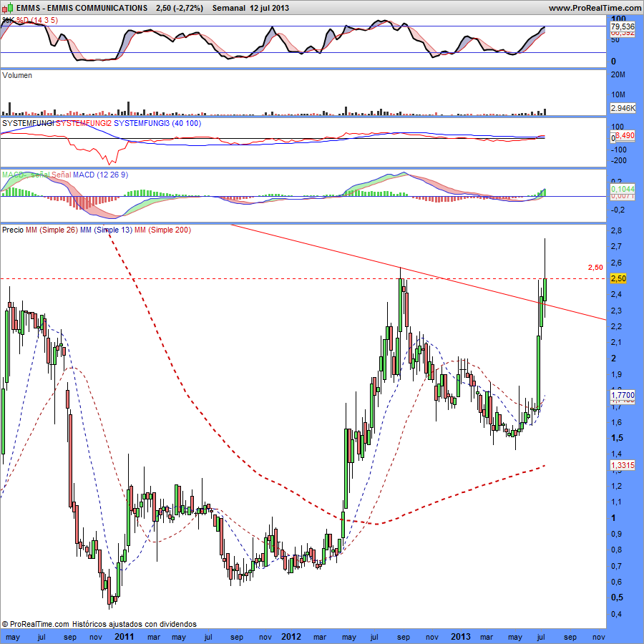The width and height of the screenshot is (644, 644).
Task: Select the EMMS - EMMIS COMMUNICATIONS title
Action: [82, 8]
